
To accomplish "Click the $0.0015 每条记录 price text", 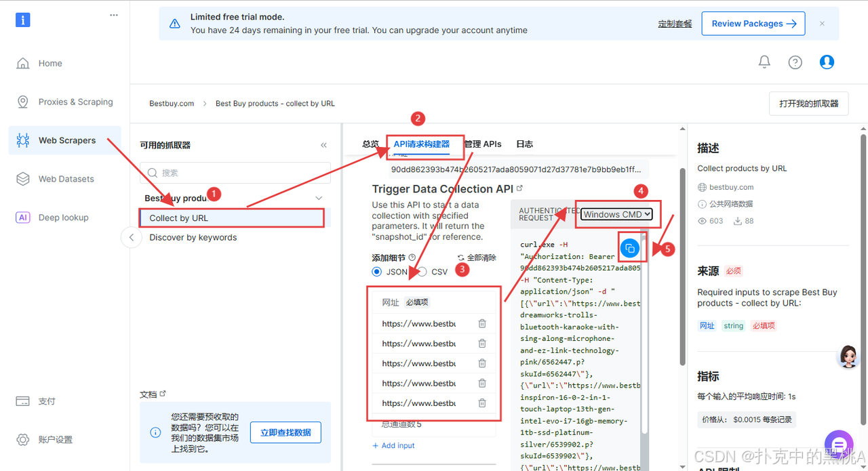I will click(762, 419).
